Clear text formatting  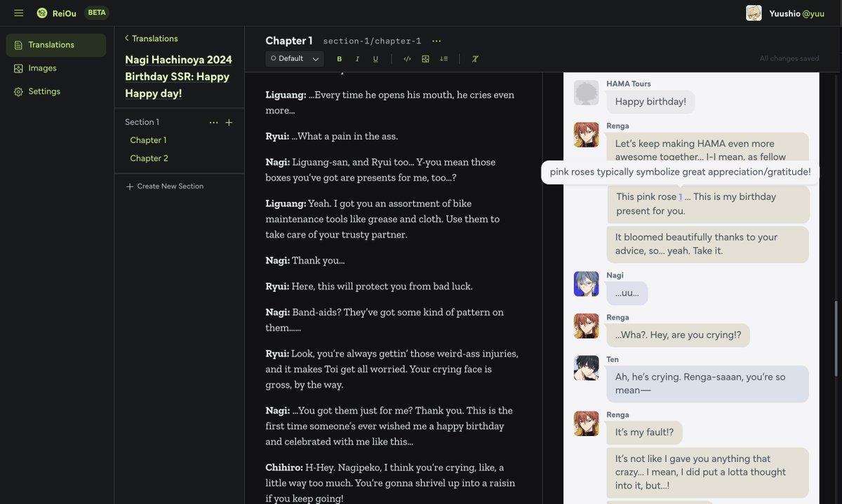pos(475,59)
